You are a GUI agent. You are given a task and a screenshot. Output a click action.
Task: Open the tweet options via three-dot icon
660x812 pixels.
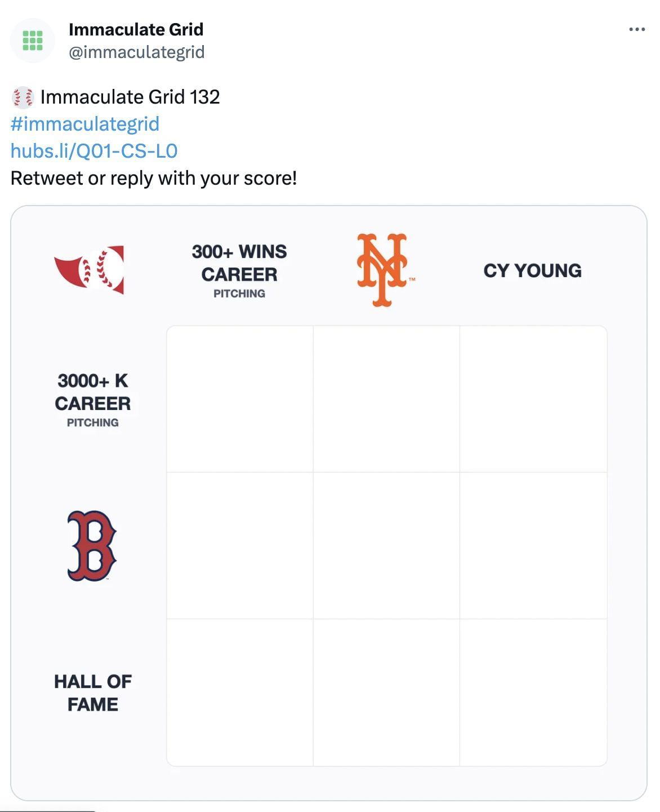pos(636,28)
